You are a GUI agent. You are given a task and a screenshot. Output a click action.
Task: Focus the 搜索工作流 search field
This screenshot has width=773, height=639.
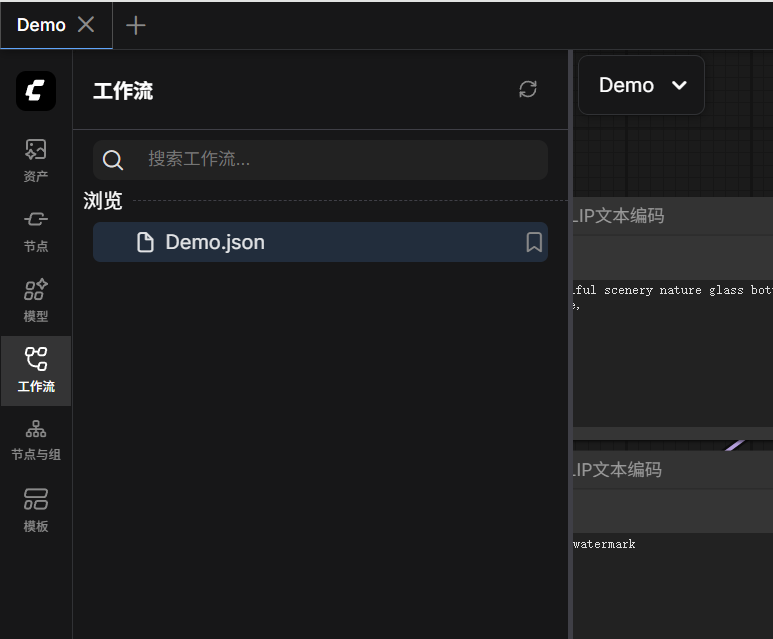[x=340, y=159]
